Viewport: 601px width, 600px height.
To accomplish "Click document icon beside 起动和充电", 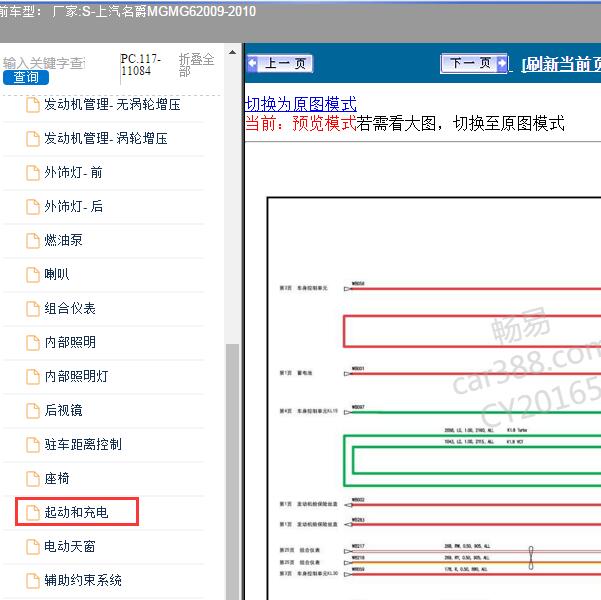I will 33,513.
